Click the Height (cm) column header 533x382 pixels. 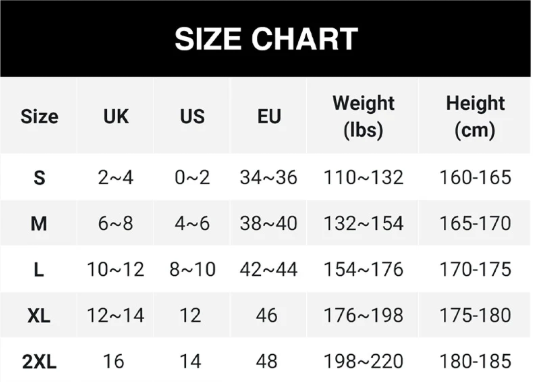[x=475, y=116]
